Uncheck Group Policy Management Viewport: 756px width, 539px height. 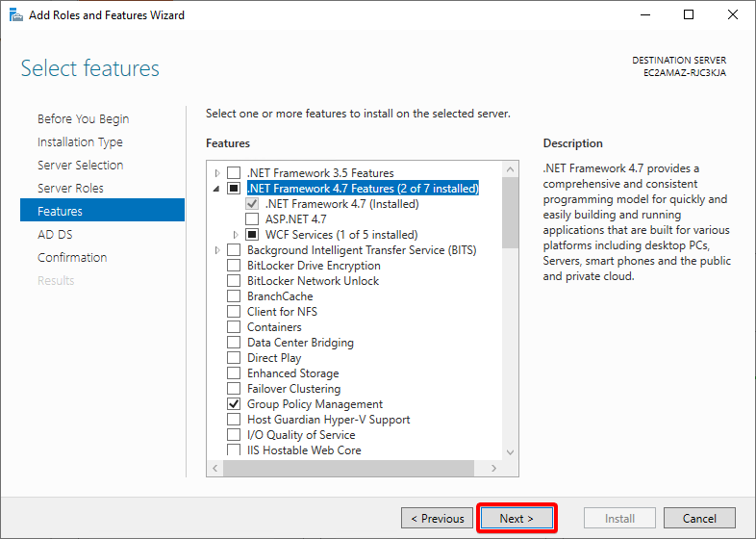[234, 404]
